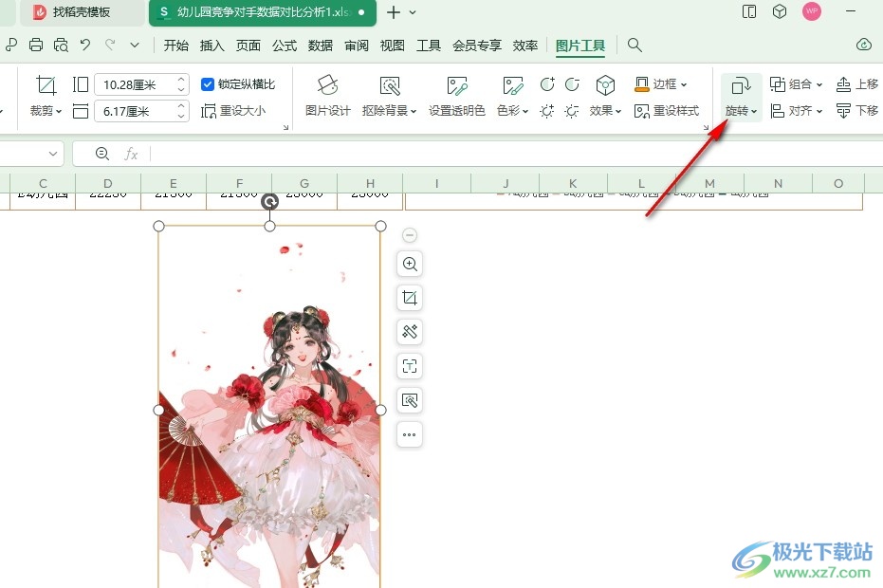
Task: Click the zoom icon beside the picture
Action: tap(410, 264)
